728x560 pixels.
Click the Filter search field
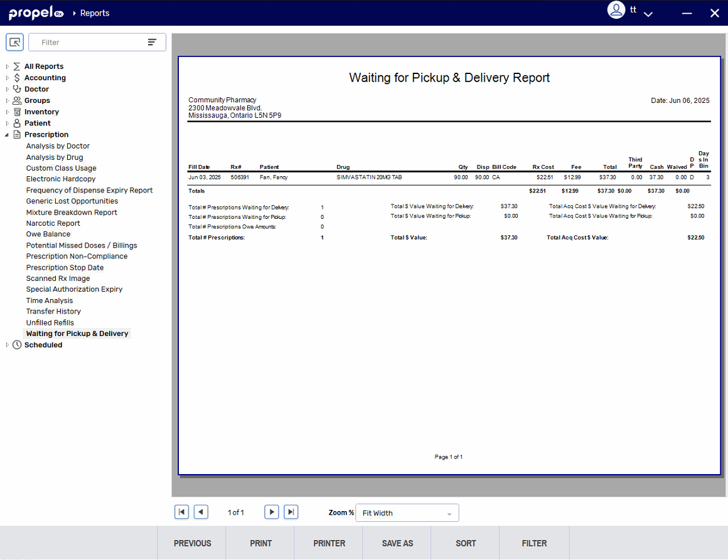97,42
